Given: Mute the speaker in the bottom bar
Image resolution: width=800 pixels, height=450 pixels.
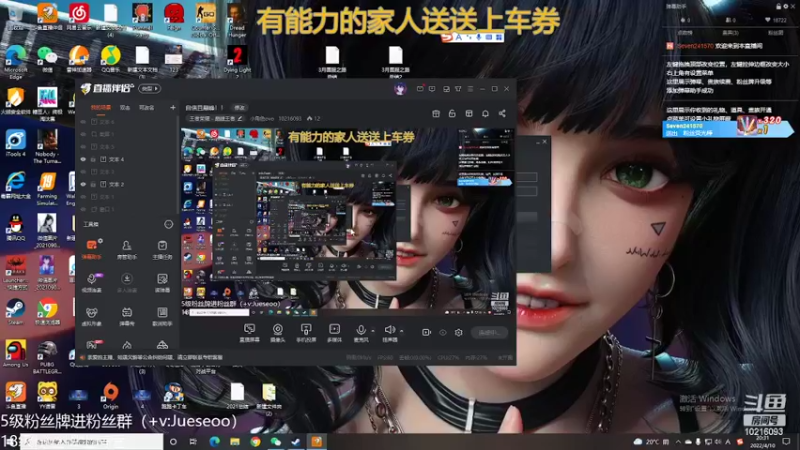Looking at the screenshot, I should pos(390,332).
